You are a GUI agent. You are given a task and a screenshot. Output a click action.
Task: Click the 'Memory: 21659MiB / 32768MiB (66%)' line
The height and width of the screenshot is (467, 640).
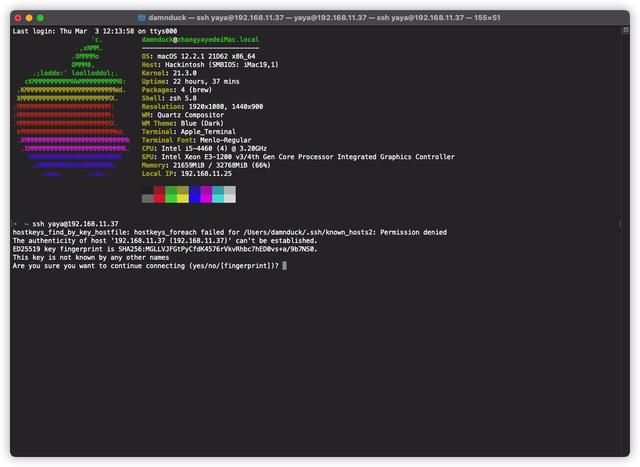tap(206, 165)
